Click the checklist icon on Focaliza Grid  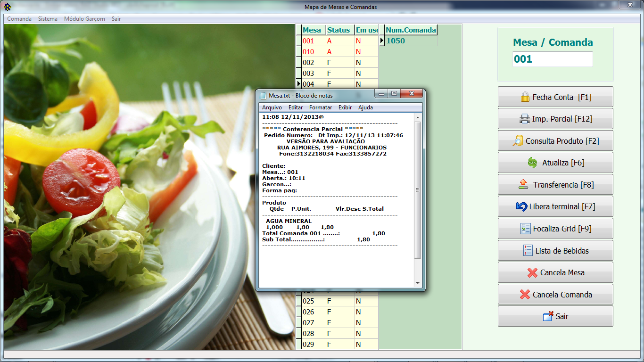point(525,229)
